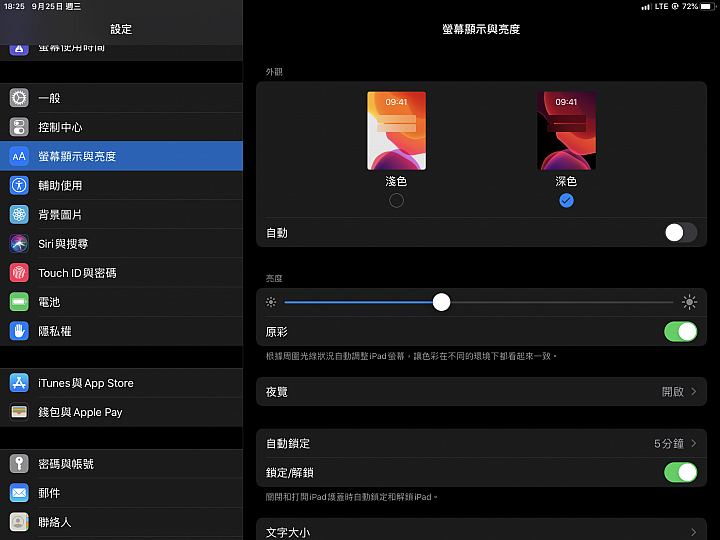Tap the dim sun icon at the brightness slider start
Image resolution: width=720 pixels, height=540 pixels.
[x=271, y=302]
